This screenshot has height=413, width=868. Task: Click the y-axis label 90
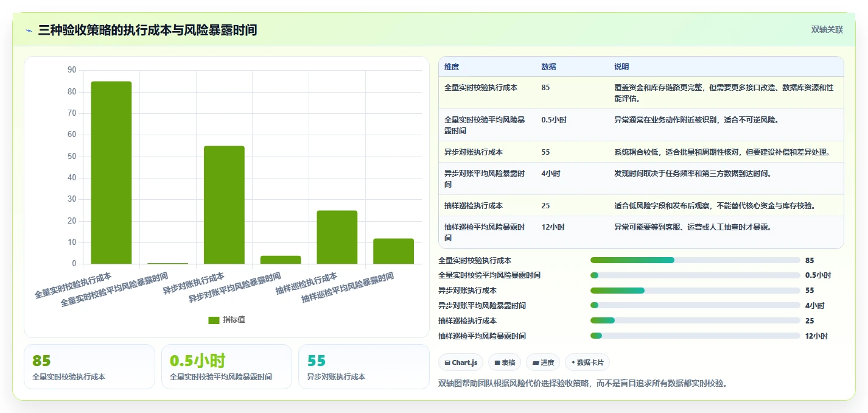pyautogui.click(x=72, y=70)
